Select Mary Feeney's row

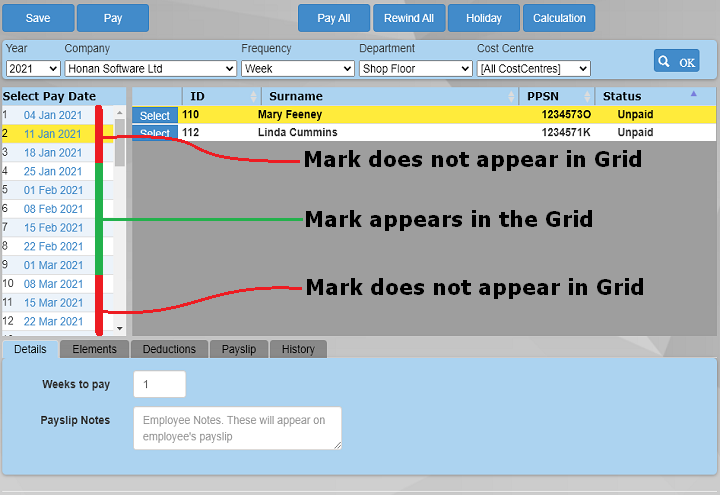tap(154, 116)
